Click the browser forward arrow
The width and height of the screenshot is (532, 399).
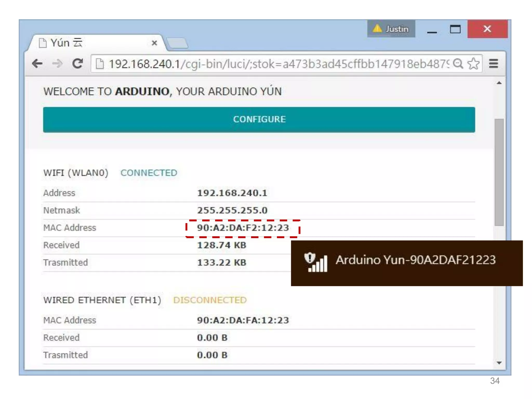click(57, 64)
